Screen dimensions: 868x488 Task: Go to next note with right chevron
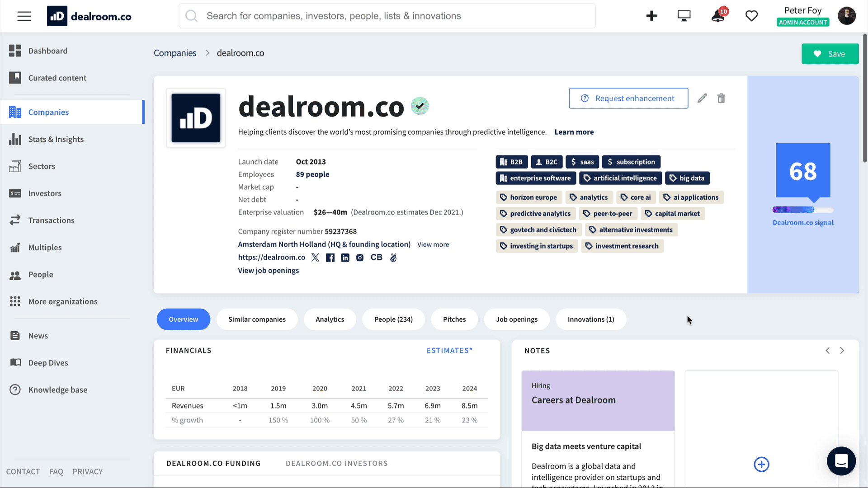pos(842,351)
